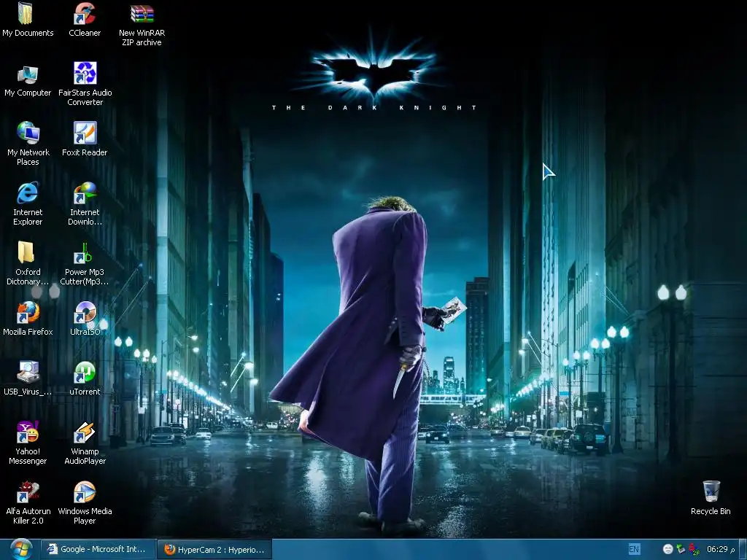Click the white face tray icon
This screenshot has height=560, width=747.
(x=668, y=549)
